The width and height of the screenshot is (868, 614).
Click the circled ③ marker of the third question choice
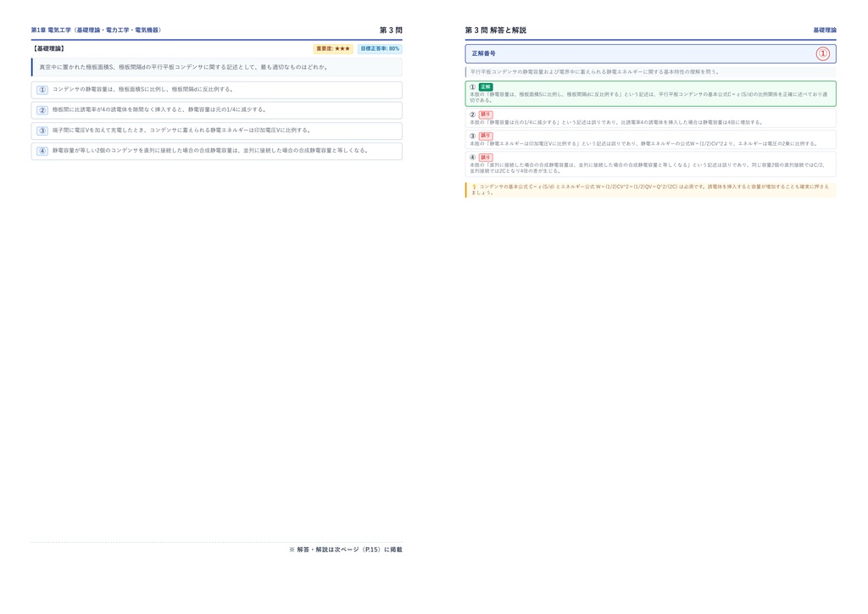(x=42, y=131)
